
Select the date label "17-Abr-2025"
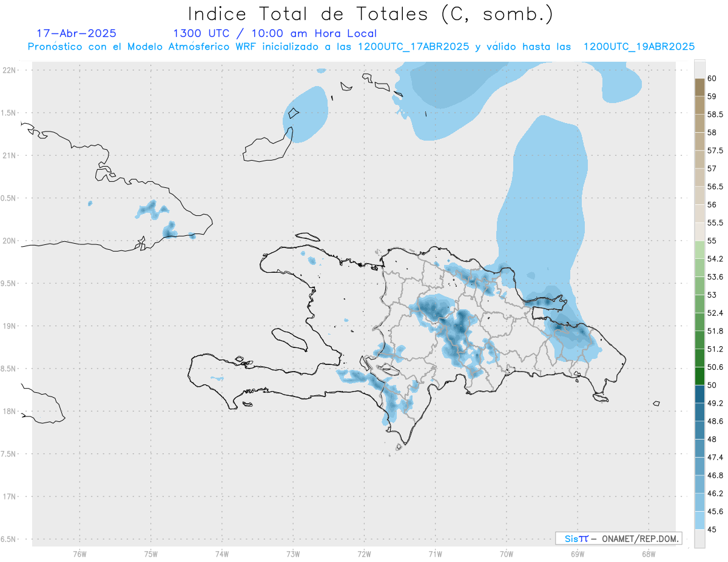(x=76, y=33)
